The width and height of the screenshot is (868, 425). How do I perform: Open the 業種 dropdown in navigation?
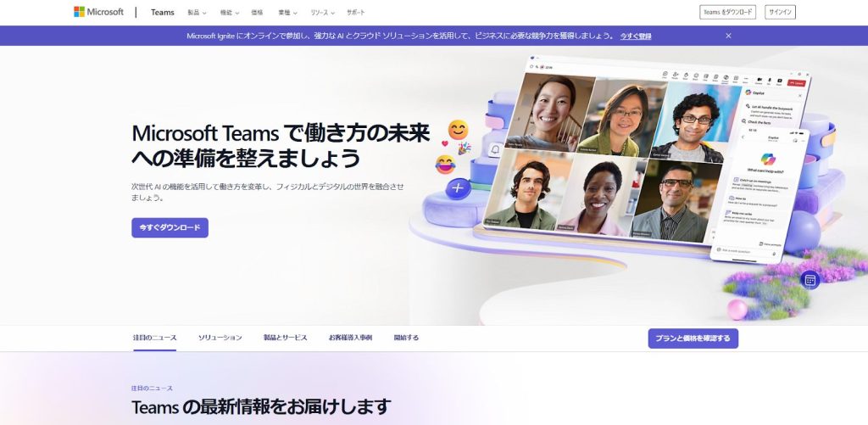tap(289, 13)
